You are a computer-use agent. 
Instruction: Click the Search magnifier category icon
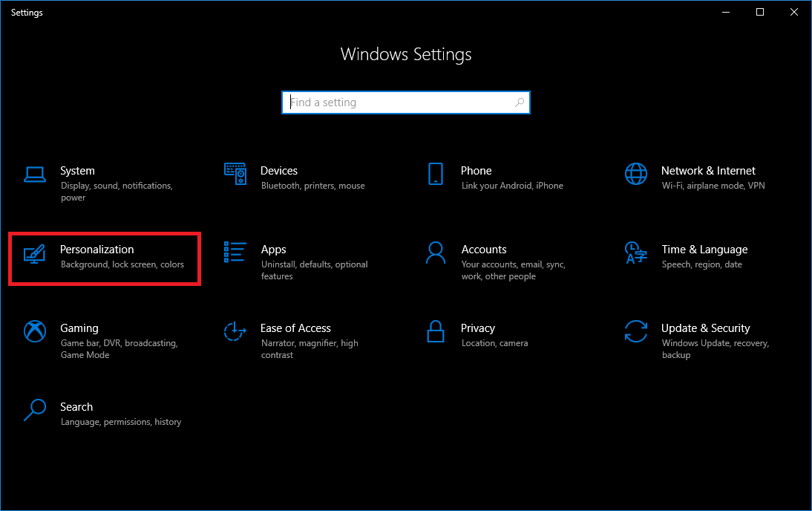[35, 410]
